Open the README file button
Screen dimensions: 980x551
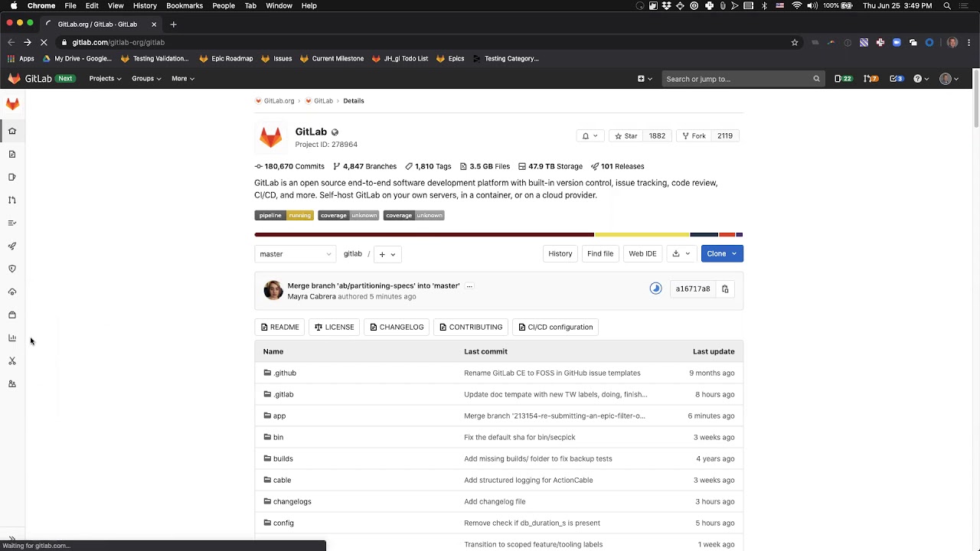279,327
